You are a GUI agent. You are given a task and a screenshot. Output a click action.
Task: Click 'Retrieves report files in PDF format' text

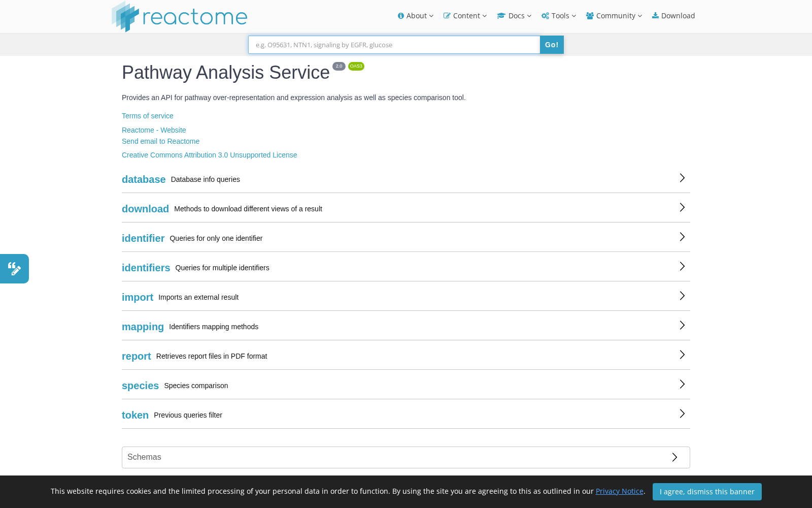pos(212,356)
